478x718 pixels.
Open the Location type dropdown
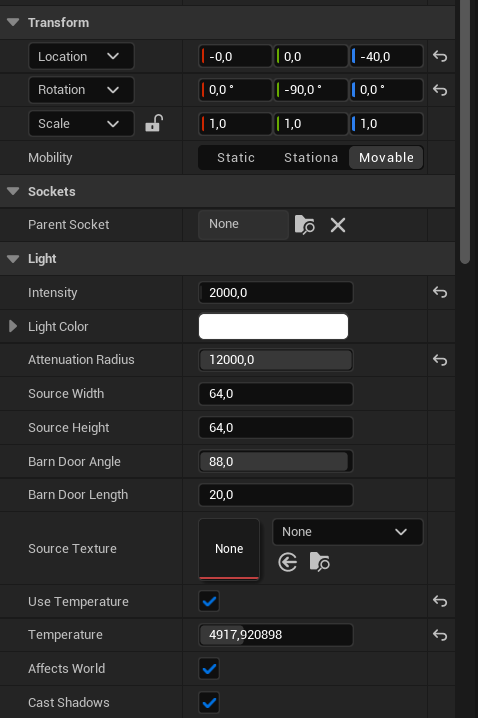81,56
